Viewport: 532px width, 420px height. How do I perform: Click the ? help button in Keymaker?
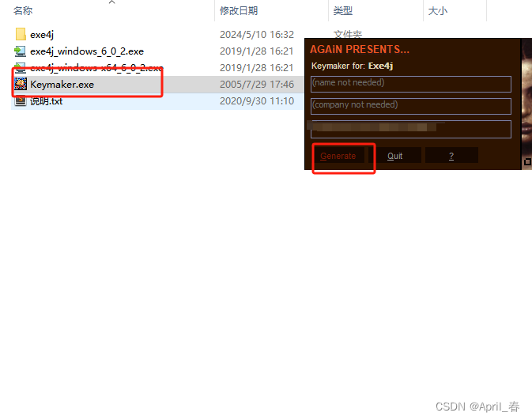pos(451,156)
